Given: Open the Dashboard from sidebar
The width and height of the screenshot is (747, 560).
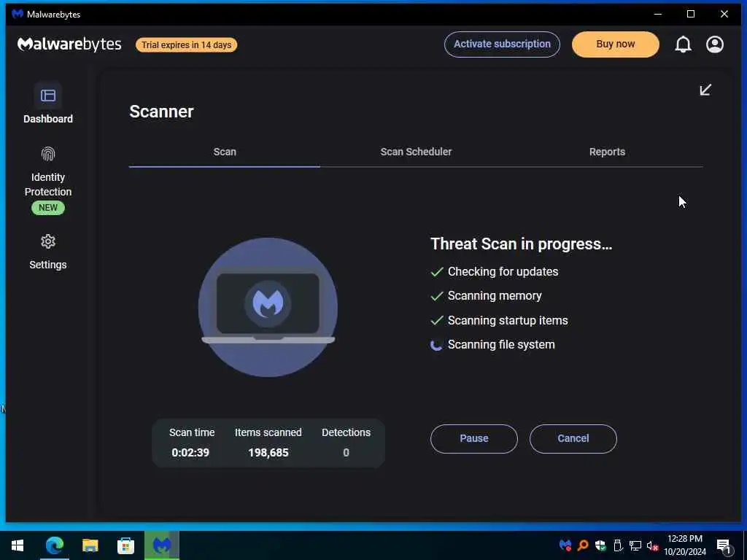Looking at the screenshot, I should pyautogui.click(x=48, y=104).
